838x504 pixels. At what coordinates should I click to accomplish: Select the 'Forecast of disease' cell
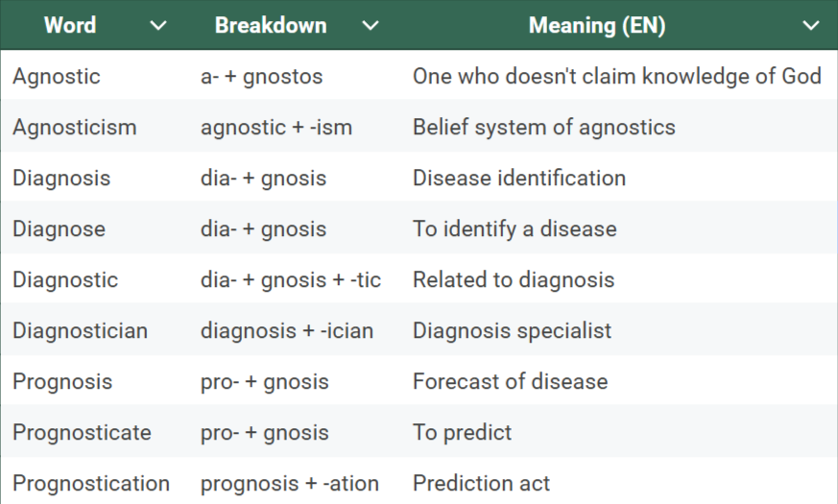click(510, 381)
